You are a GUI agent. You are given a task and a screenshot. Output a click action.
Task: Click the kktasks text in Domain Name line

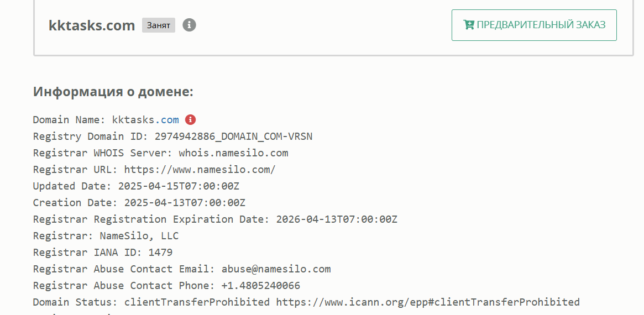133,120
